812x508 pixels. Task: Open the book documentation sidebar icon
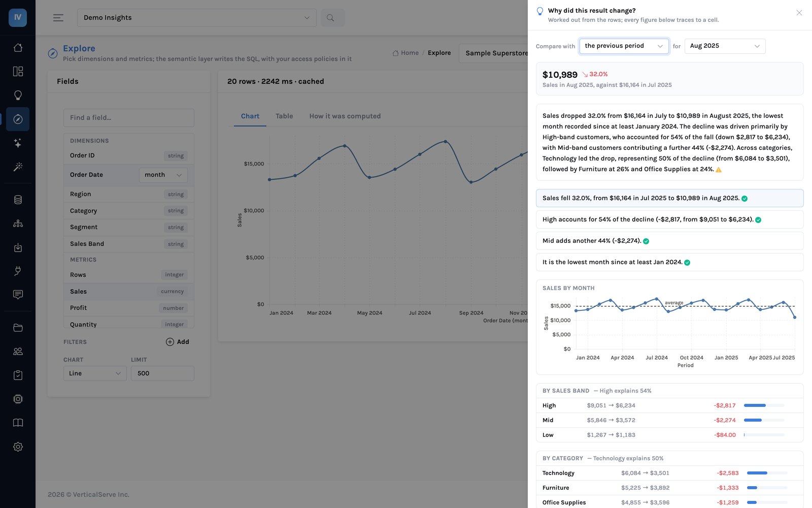(18, 423)
